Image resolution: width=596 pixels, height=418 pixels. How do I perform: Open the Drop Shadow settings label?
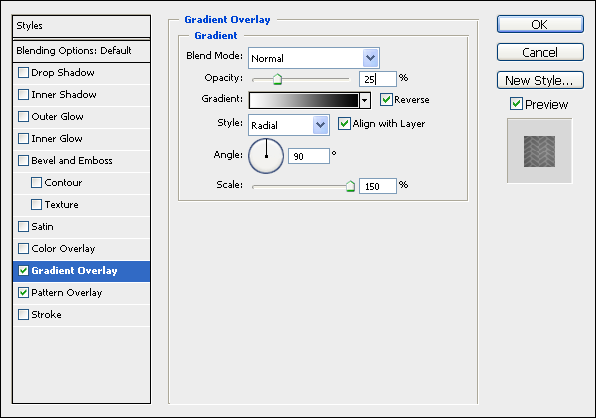click(x=63, y=73)
